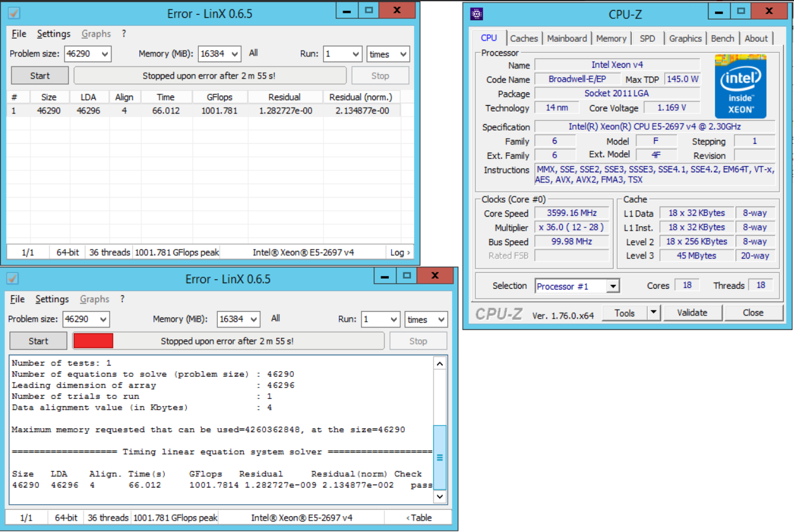Expand Memory (MiB) dropdown in bottom LinX window
Image resolution: width=794 pixels, height=532 pixels.
click(x=254, y=319)
